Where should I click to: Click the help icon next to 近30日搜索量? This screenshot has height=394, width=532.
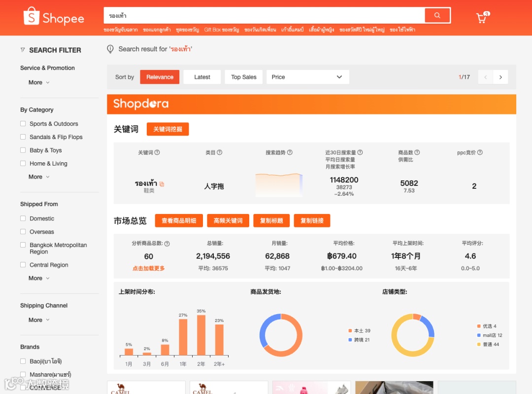click(x=360, y=152)
